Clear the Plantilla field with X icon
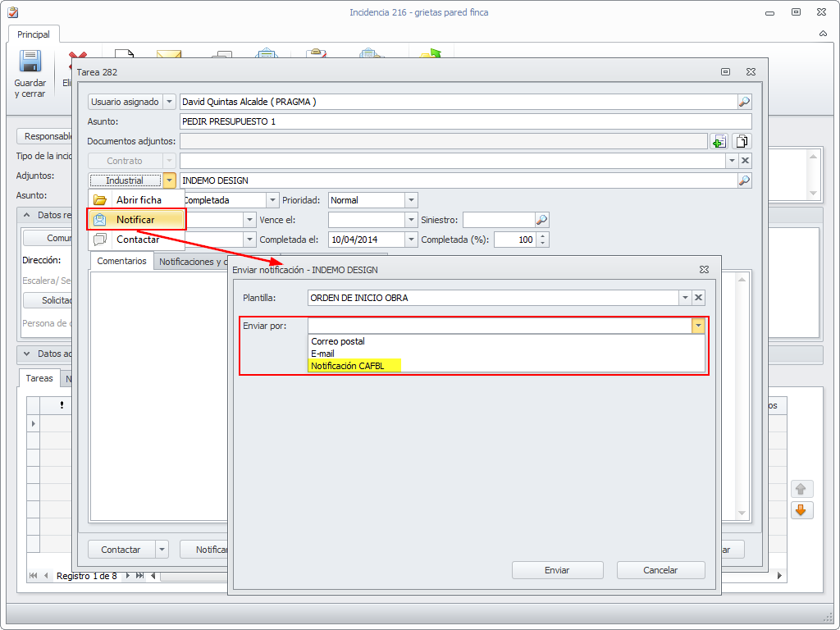This screenshot has height=630, width=840. [x=698, y=298]
